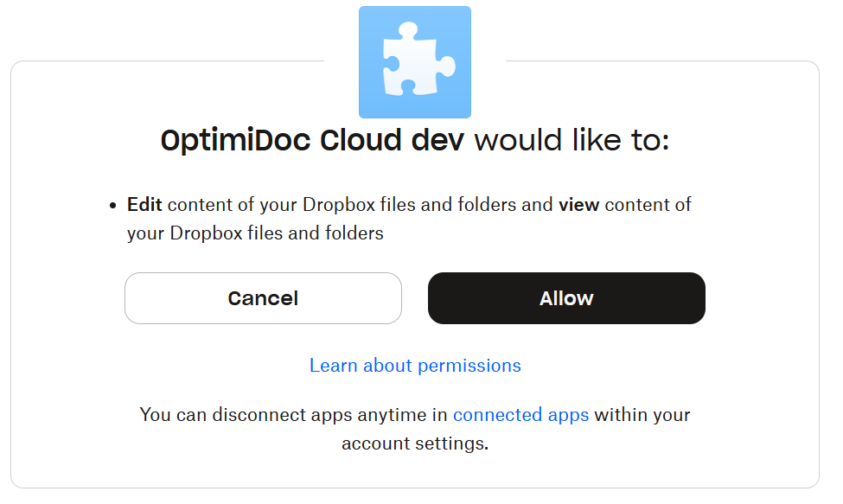The width and height of the screenshot is (843, 504).
Task: Click the word "apps" in connected apps link
Action: (567, 415)
